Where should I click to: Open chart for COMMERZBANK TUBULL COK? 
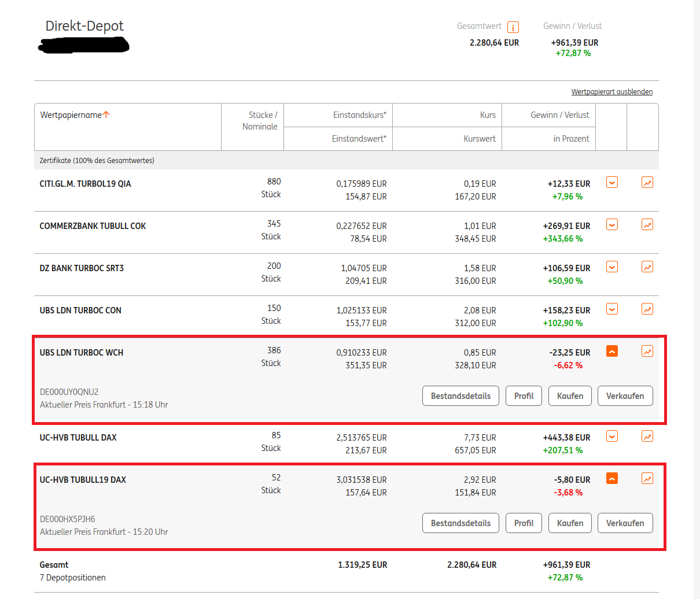[647, 225]
